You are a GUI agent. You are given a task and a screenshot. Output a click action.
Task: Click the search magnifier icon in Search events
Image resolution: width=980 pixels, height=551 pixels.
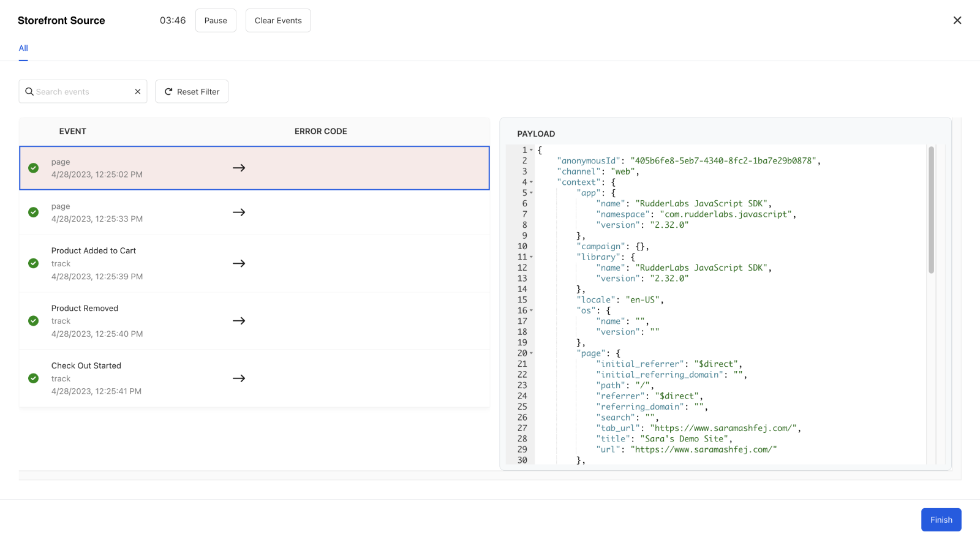coord(29,91)
